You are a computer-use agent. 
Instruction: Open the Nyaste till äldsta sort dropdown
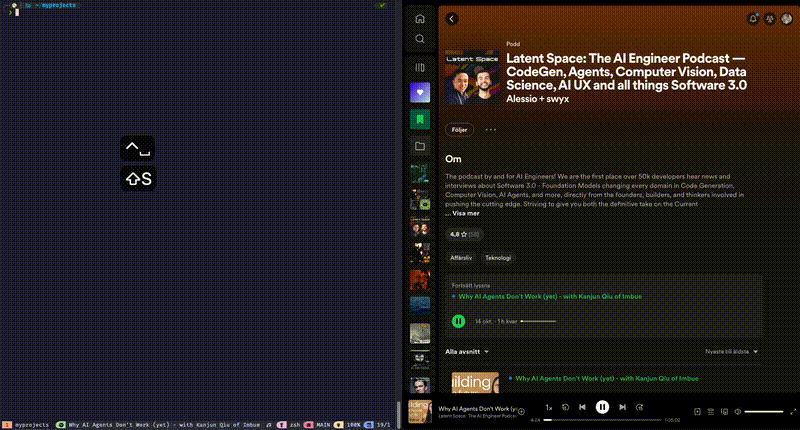coord(731,351)
